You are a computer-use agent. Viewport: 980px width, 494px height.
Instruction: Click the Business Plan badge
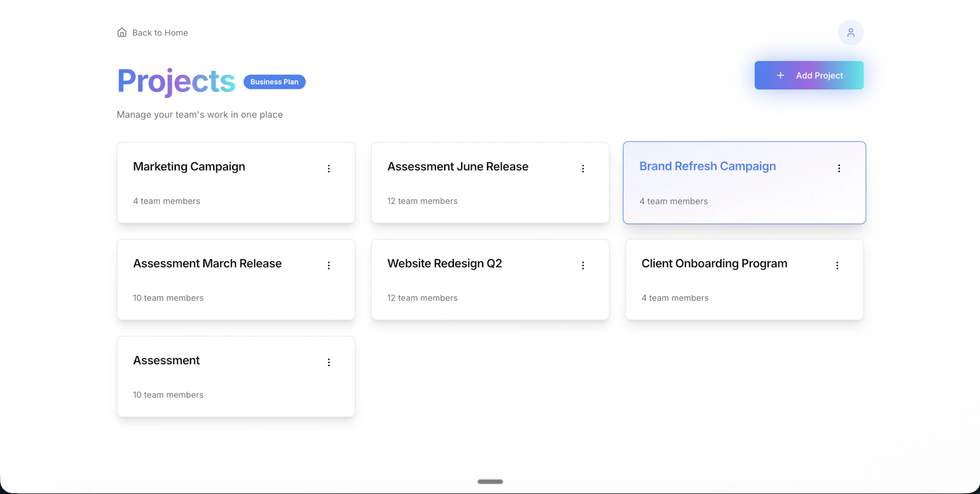pyautogui.click(x=274, y=82)
